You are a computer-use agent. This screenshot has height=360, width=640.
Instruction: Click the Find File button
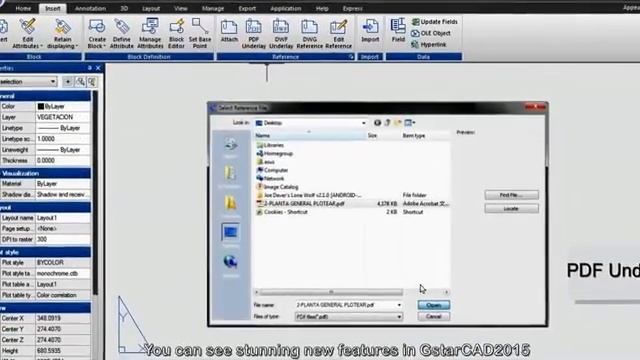[511, 195]
